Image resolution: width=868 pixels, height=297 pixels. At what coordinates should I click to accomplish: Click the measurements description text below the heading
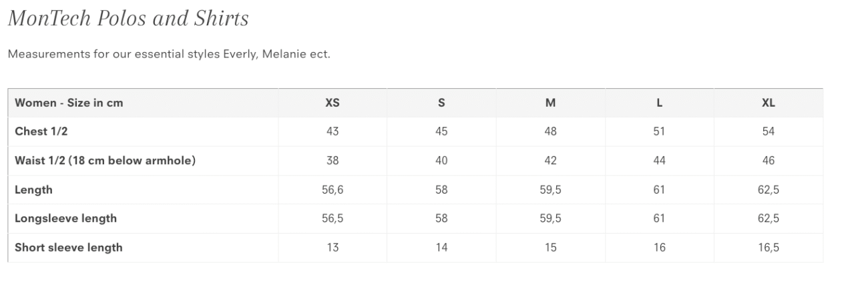[169, 54]
